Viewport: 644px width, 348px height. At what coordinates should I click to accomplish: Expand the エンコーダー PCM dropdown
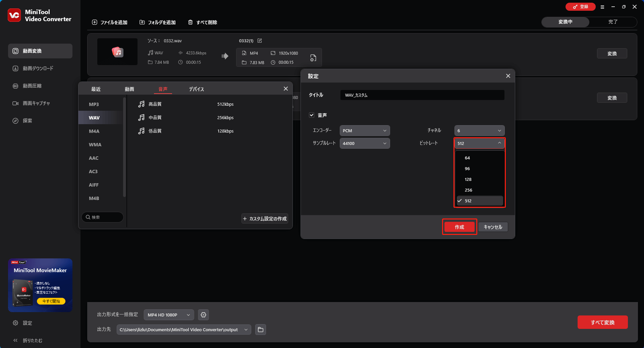[x=365, y=131]
